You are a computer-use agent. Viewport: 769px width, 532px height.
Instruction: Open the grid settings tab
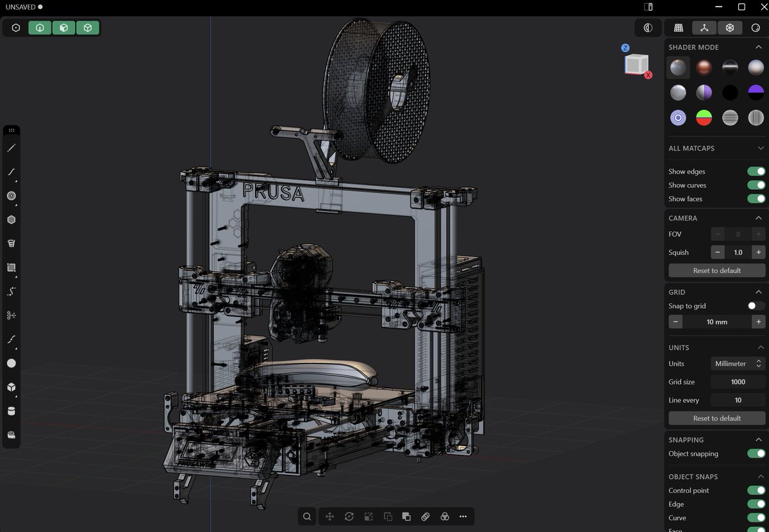tap(679, 28)
